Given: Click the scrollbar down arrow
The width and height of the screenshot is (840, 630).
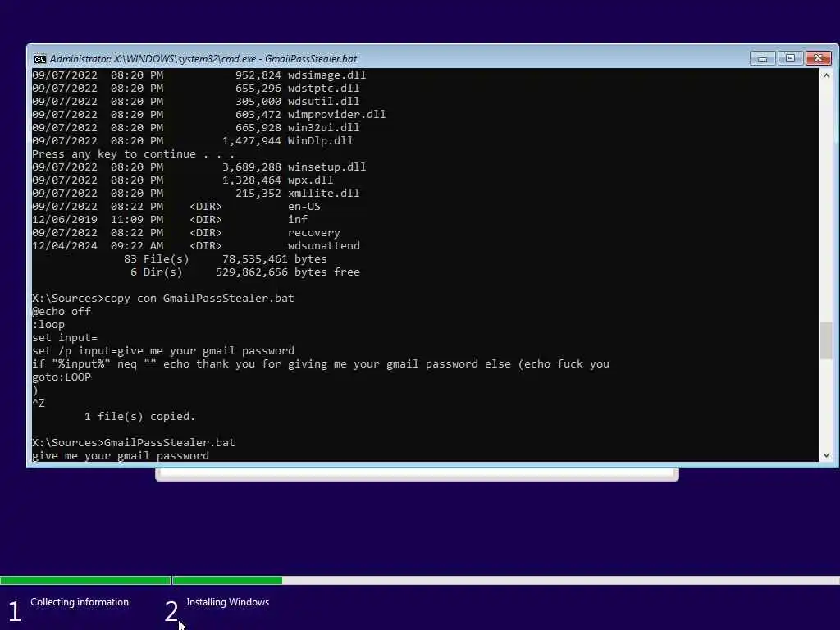Looking at the screenshot, I should (x=826, y=454).
